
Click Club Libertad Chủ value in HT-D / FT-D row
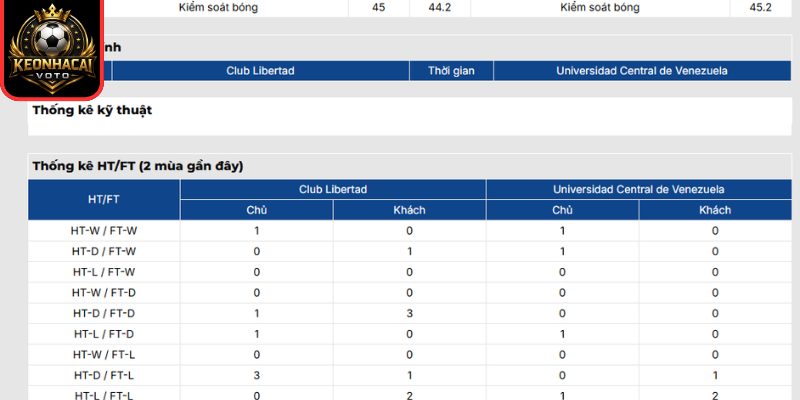point(257,313)
